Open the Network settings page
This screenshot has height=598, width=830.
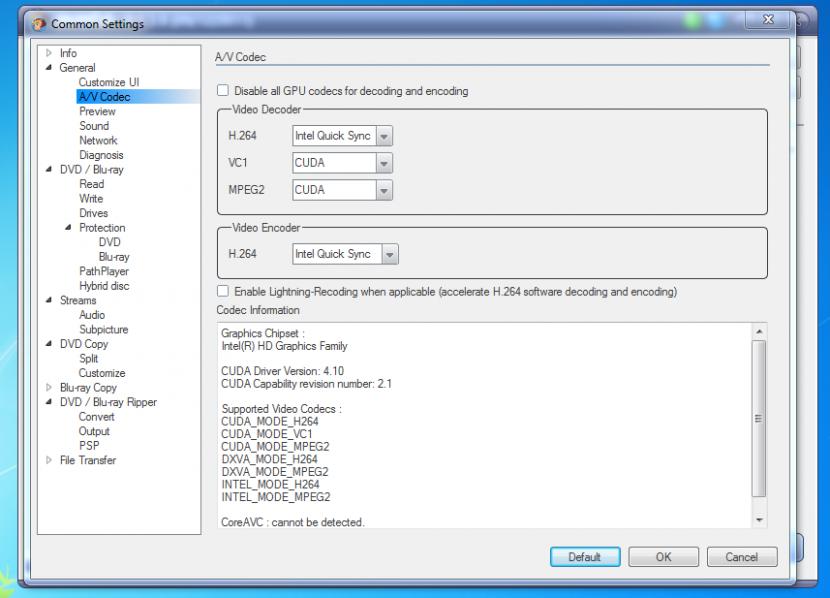98,140
